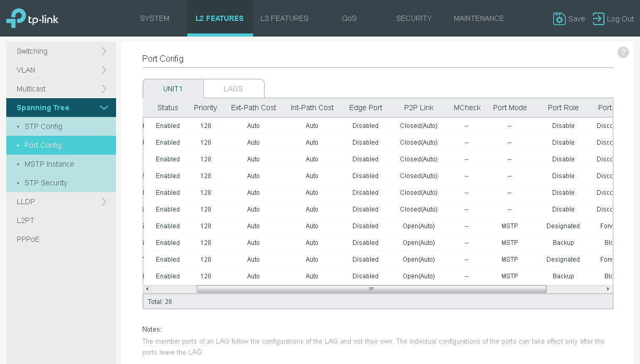
Task: Open LLDP sidebar item
Action: [x=61, y=202]
